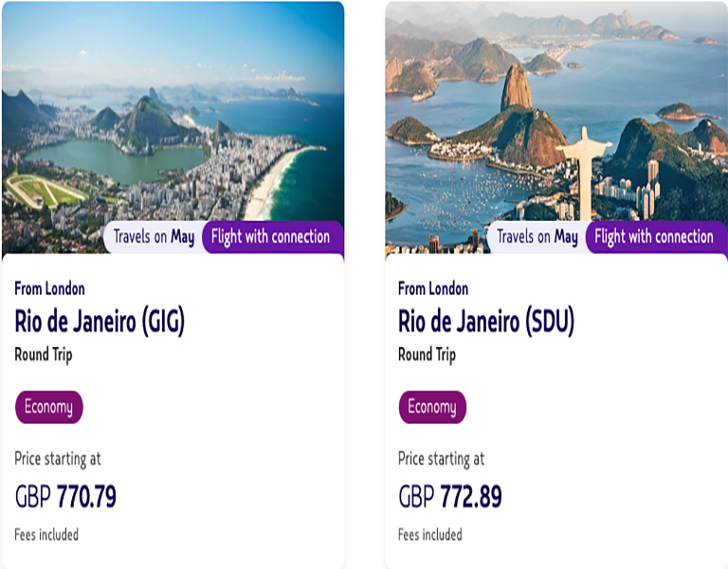The width and height of the screenshot is (728, 569).
Task: Click 'Round Trip' label on the SDU card
Action: (x=428, y=355)
